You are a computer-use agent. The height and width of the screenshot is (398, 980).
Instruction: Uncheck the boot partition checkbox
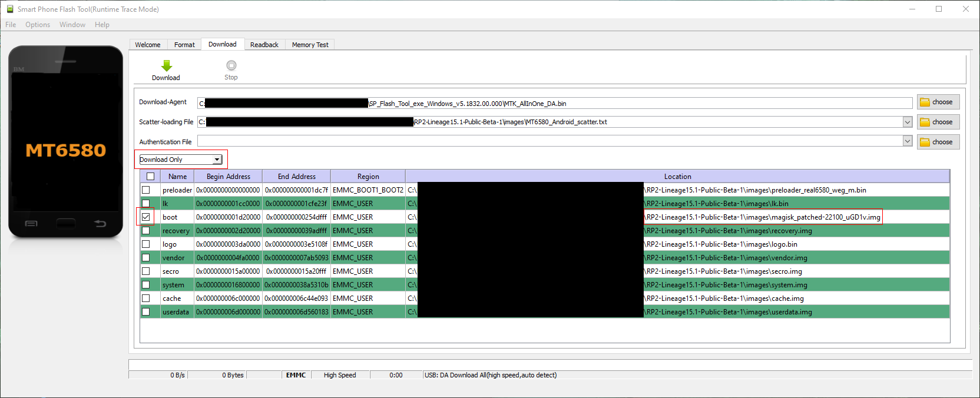tap(146, 217)
